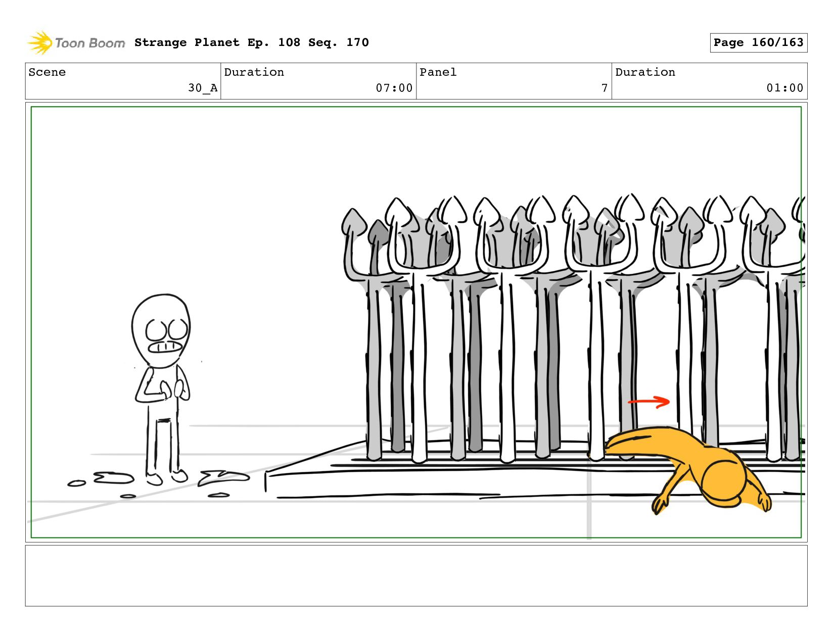The image size is (834, 644).
Task: Select the title "Strange Planet Ep. 108 Seq. 170"
Action: (252, 42)
